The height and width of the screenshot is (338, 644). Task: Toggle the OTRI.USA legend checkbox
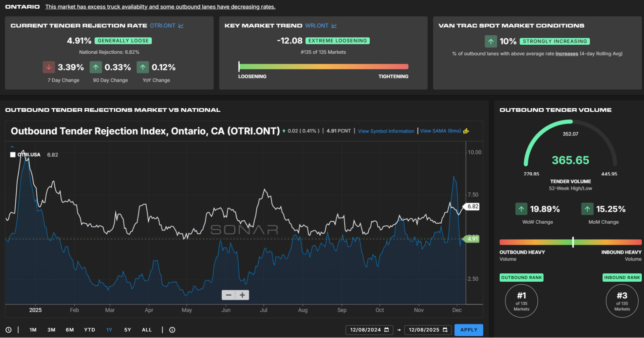point(13,155)
